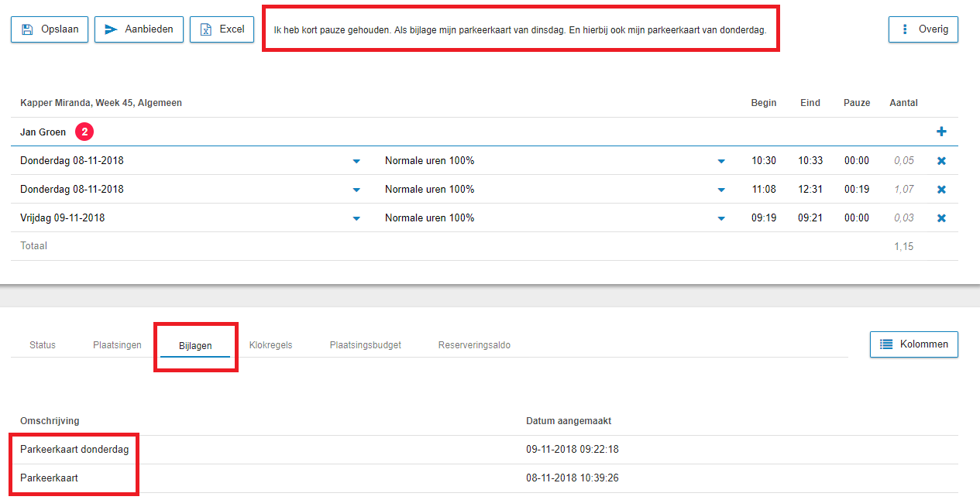Open hour type dropdown on the 11:08 row
Viewport: 980px width, 500px height.
[x=721, y=190]
